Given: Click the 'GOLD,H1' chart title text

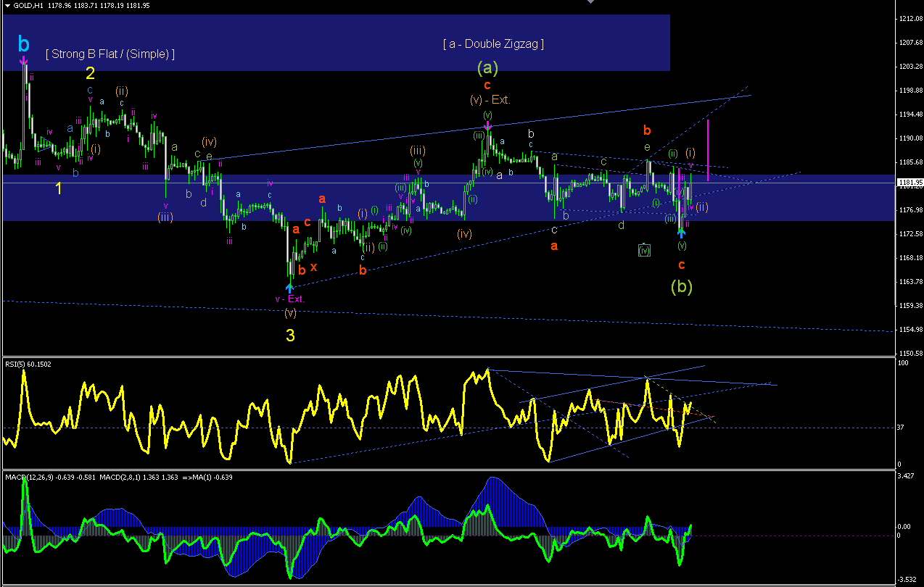Looking at the screenshot, I should coord(30,5).
